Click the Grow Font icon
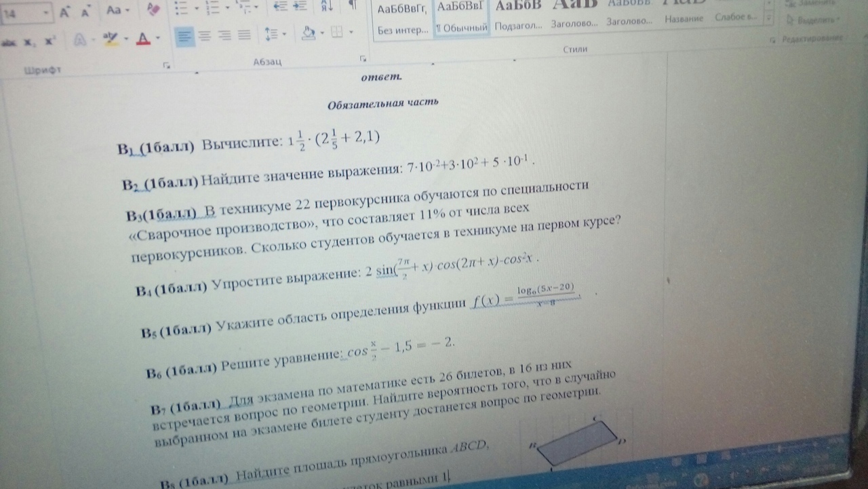The image size is (868, 489). point(63,12)
